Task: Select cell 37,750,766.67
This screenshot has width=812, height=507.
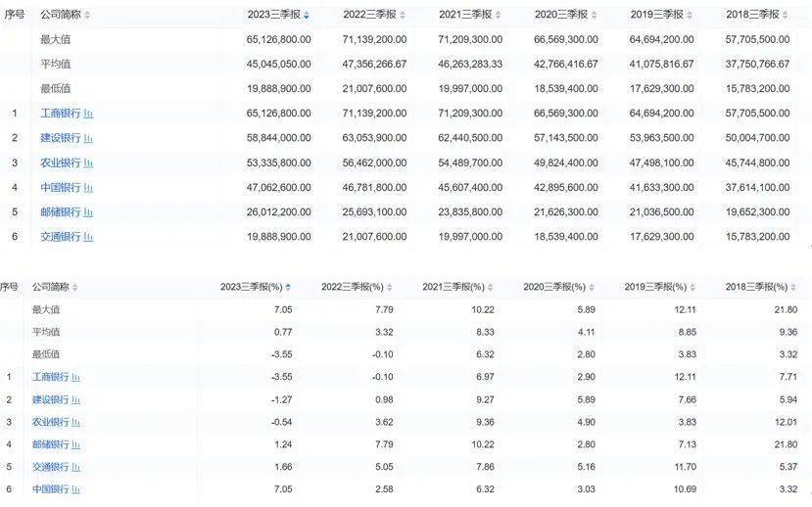Action: tap(757, 65)
